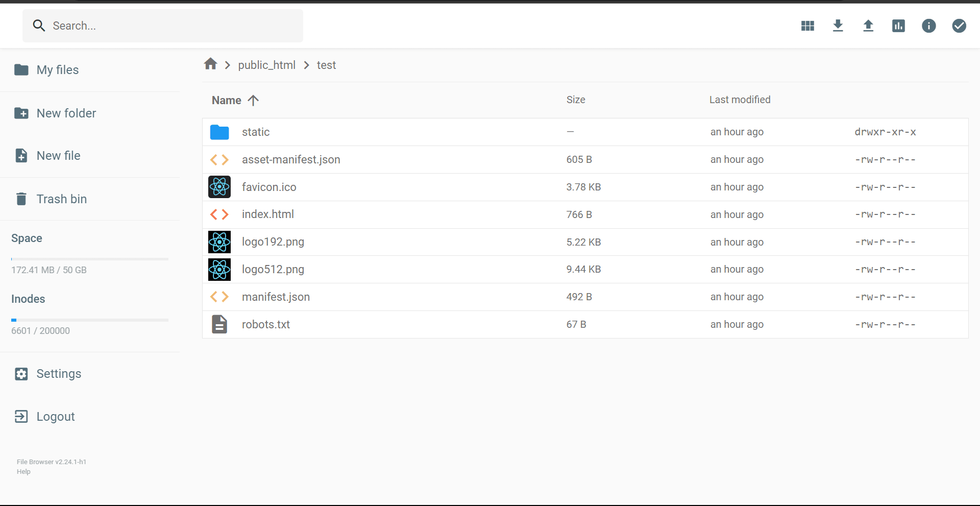Open the disk usage statistics icon
This screenshot has height=506, width=980.
click(x=898, y=26)
